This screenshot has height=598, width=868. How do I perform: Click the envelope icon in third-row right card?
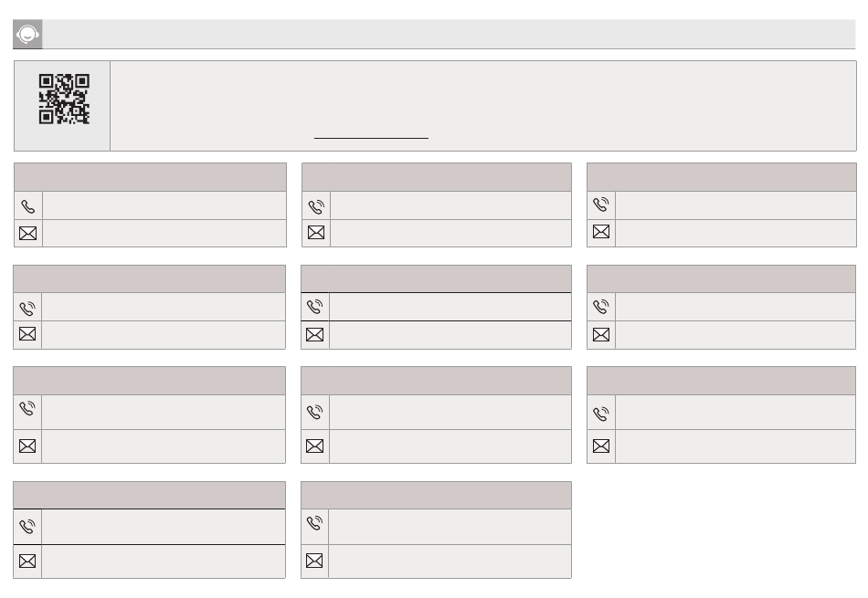pos(601,446)
